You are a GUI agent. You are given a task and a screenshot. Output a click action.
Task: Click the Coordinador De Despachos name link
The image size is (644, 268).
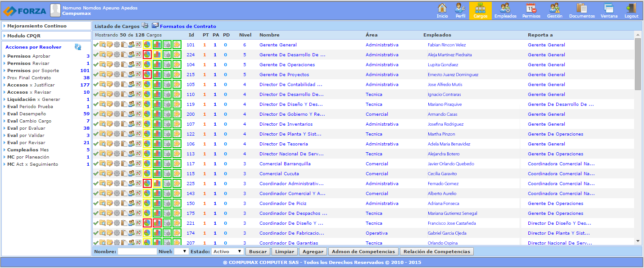293,213
